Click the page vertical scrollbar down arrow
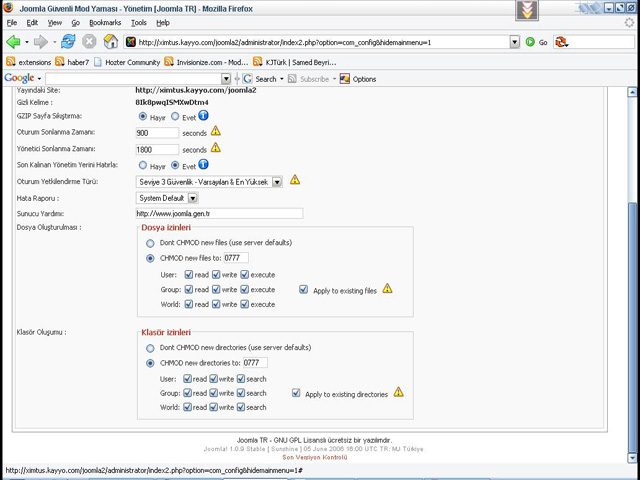Image resolution: width=640 pixels, height=480 pixels. [x=632, y=458]
